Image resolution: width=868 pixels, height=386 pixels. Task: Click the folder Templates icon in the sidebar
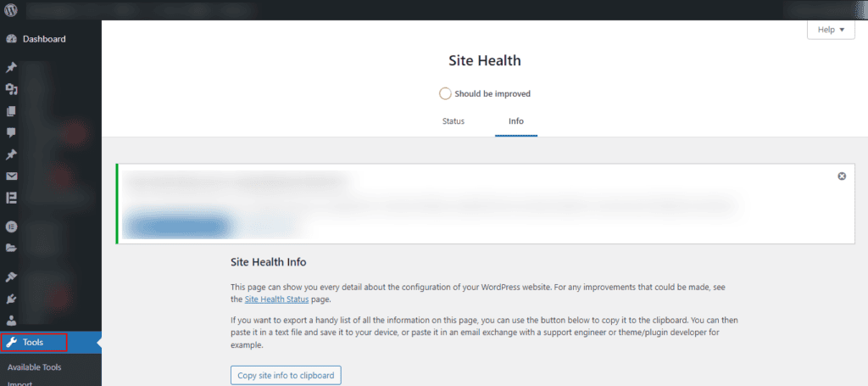[x=12, y=249]
